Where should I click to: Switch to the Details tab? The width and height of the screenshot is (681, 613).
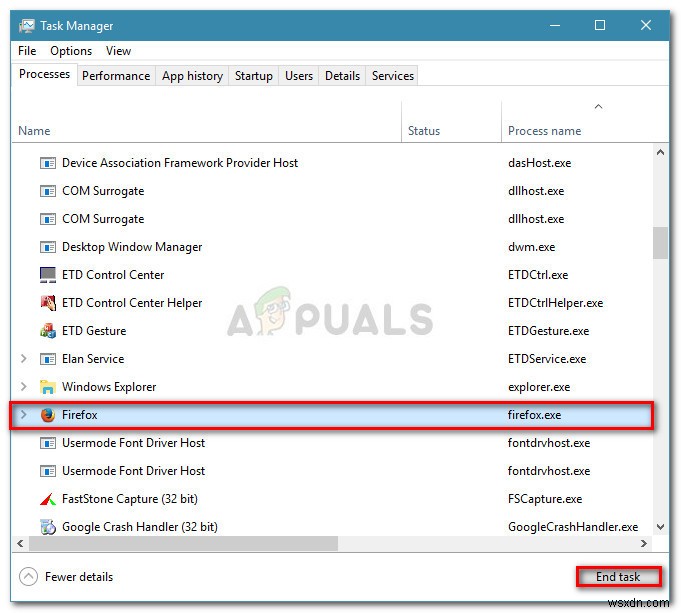342,76
